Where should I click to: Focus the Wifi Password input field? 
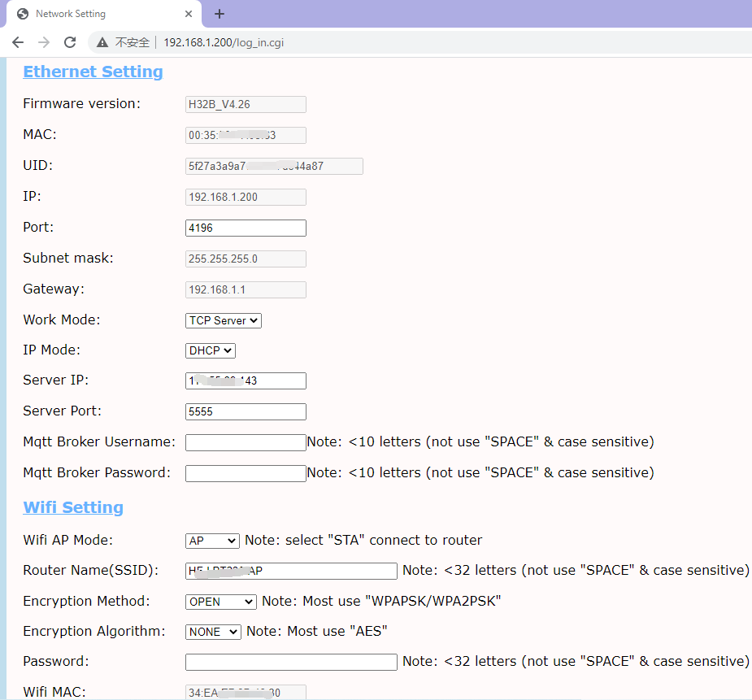(291, 662)
